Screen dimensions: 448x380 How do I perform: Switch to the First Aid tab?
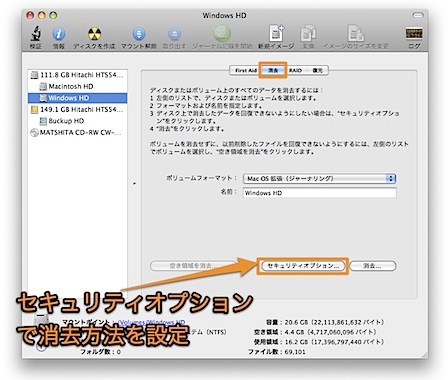coord(246,70)
